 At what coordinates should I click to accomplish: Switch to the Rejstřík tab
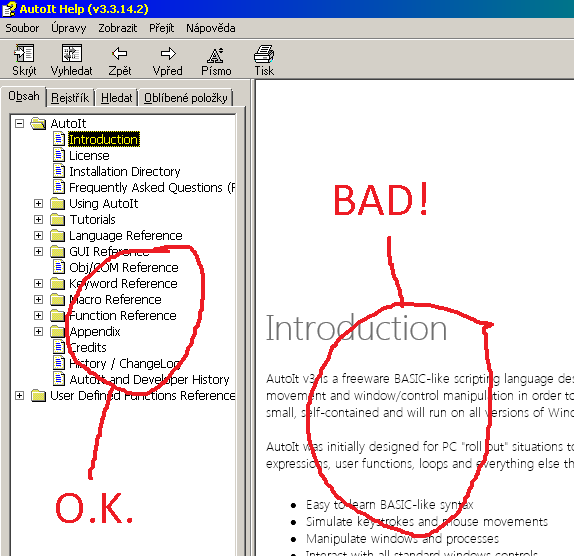click(70, 98)
